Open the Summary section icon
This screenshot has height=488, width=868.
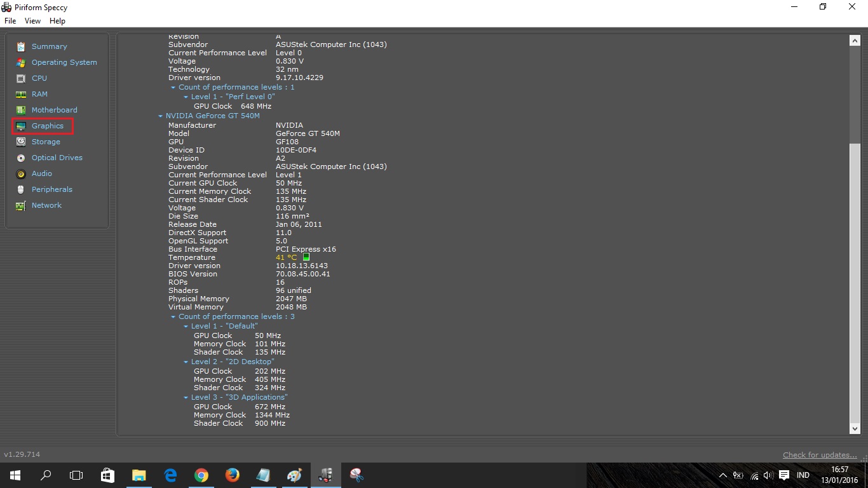click(21, 46)
